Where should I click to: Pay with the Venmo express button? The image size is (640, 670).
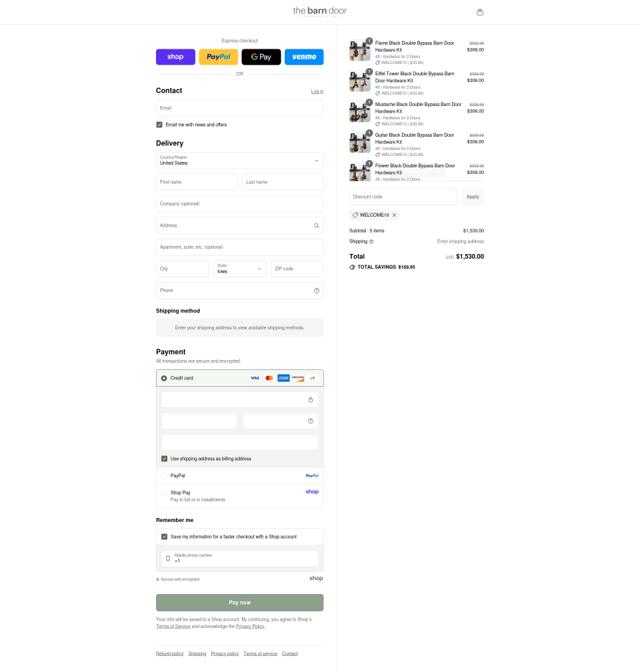click(x=304, y=57)
